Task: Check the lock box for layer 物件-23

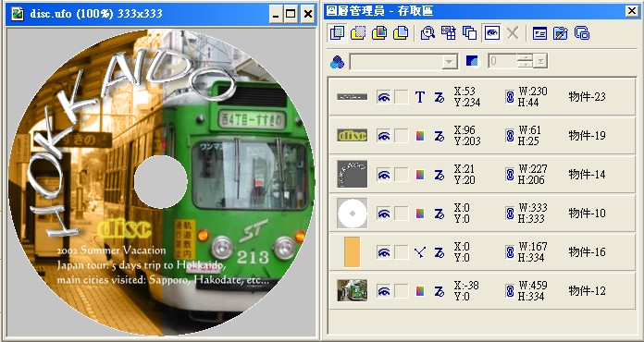Action: pyautogui.click(x=402, y=97)
